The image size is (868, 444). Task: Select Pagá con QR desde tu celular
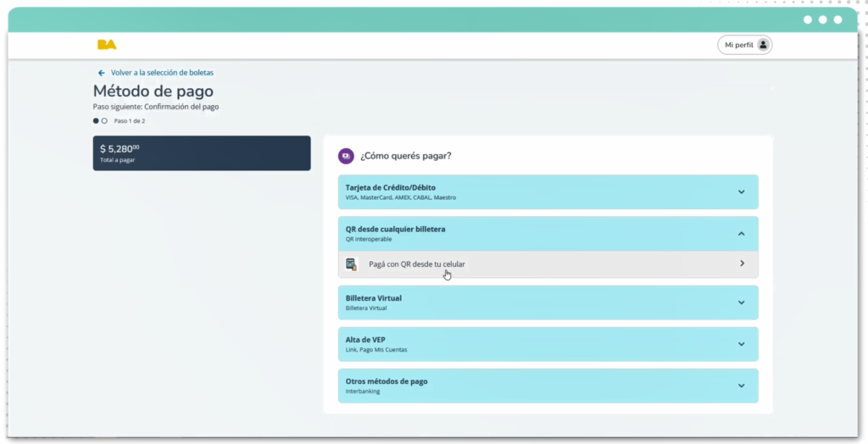pos(417,264)
